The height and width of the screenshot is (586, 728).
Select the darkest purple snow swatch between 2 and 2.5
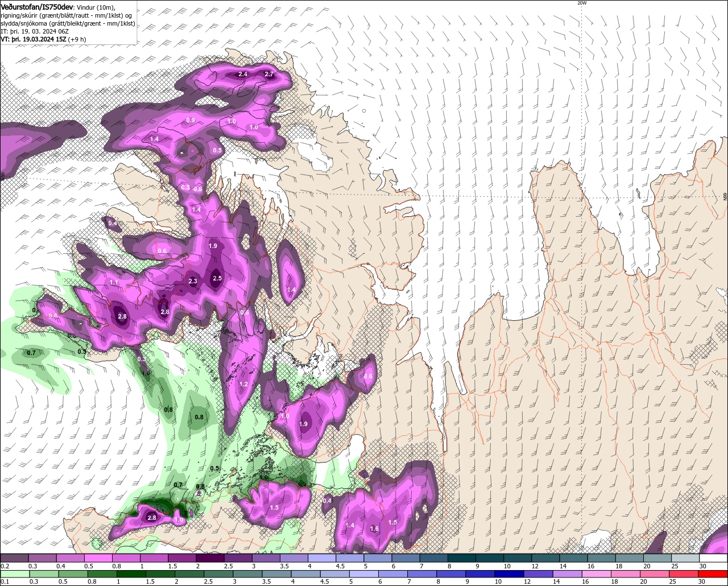210,558
